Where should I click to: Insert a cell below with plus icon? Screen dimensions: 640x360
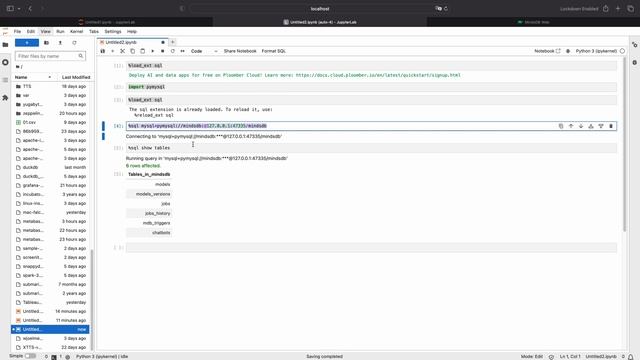(x=113, y=51)
